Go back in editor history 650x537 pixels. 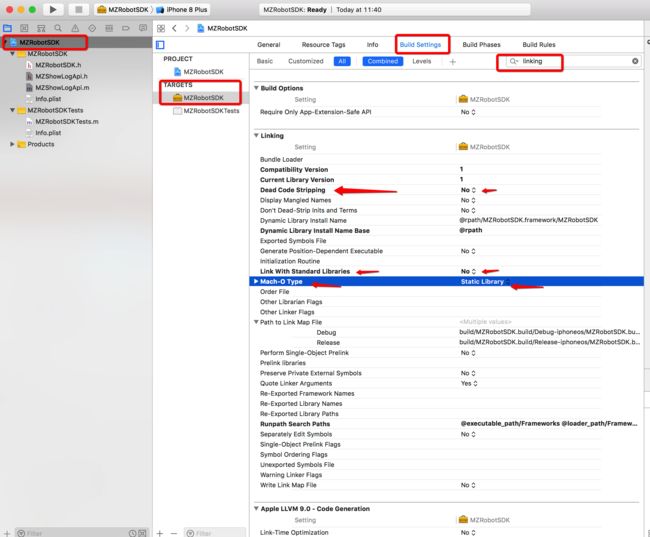(175, 28)
